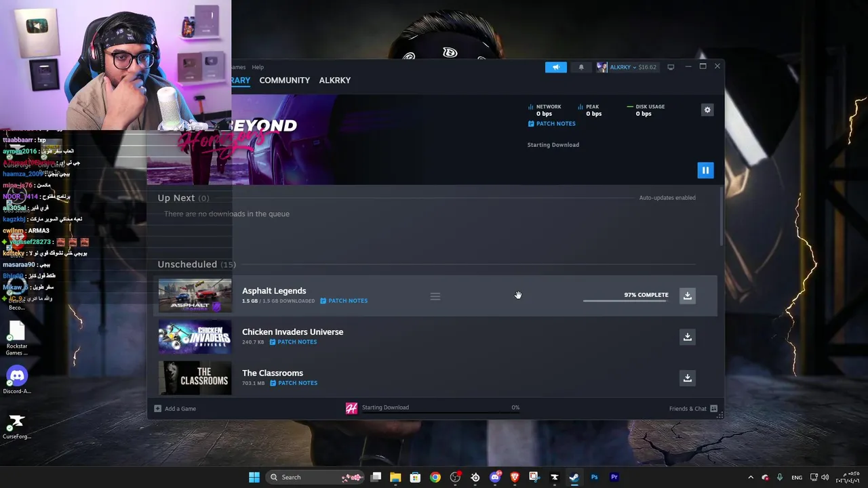This screenshot has height=488, width=868.
Task: Grab the Asphalt Legends reorder handle
Action: 435,296
